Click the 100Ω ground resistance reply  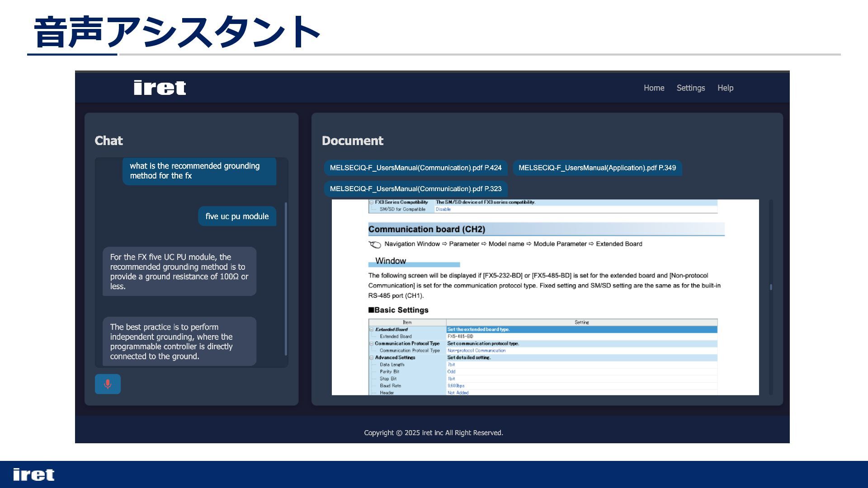(179, 272)
